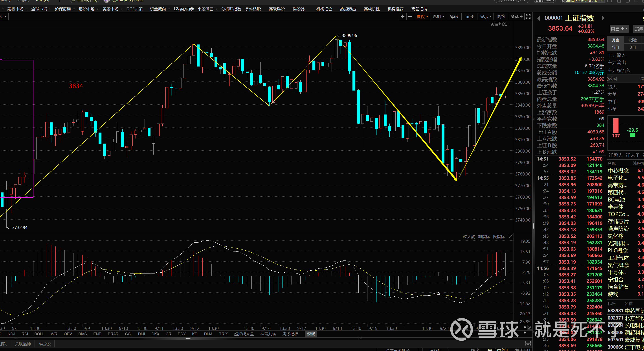
Task: Click the zoom-out minus icon on chart toolbar
Action: [410, 17]
